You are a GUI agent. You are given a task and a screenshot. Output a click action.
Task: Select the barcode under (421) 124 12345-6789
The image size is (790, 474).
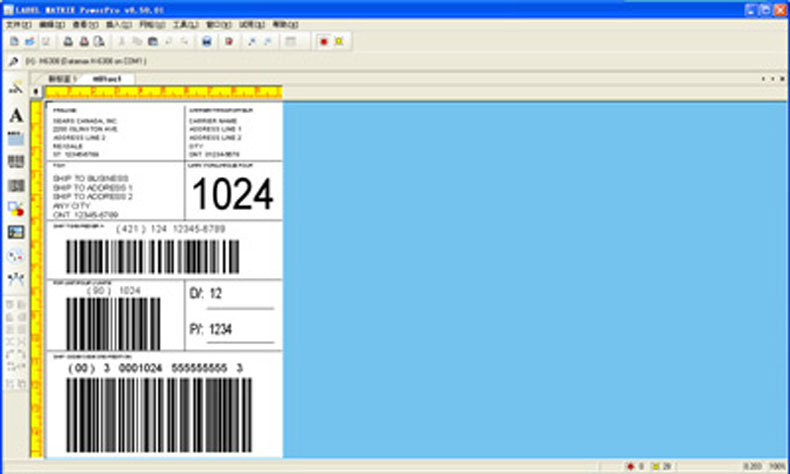point(153,257)
